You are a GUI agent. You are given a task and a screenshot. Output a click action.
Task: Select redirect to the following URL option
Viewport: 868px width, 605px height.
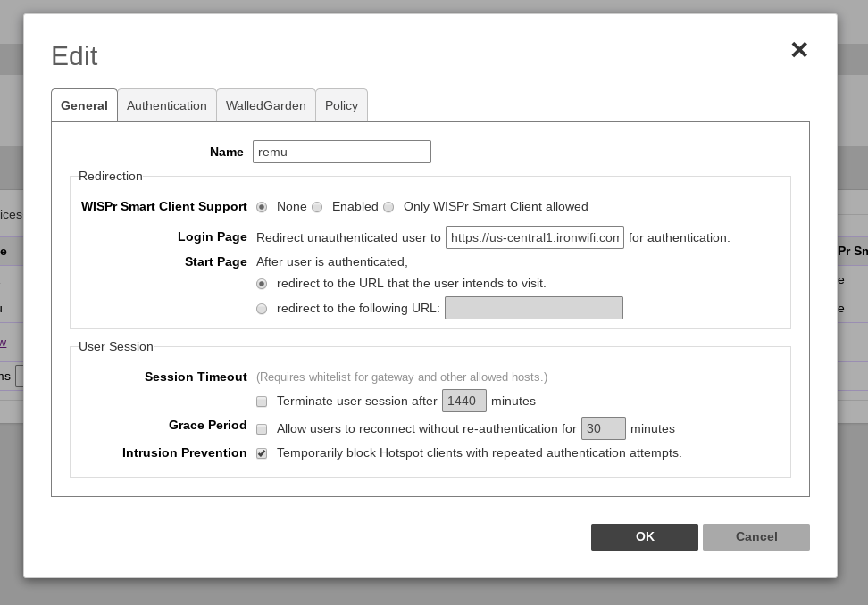(262, 309)
